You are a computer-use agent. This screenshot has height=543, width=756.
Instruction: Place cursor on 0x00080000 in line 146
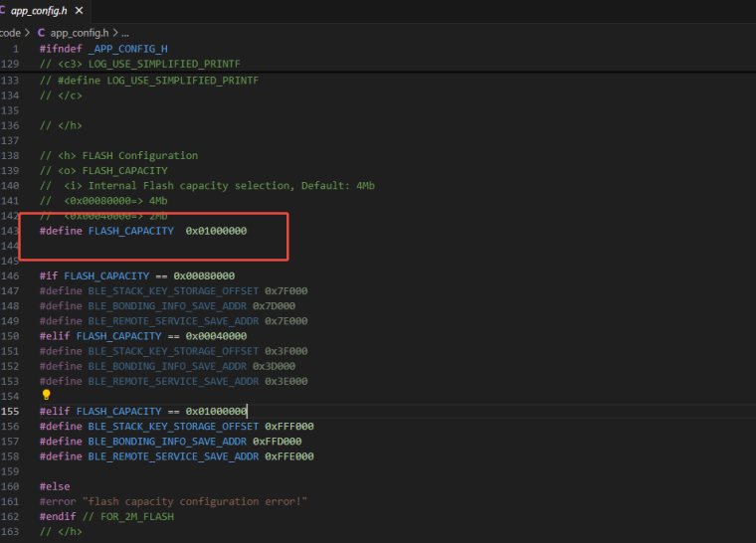click(x=204, y=275)
